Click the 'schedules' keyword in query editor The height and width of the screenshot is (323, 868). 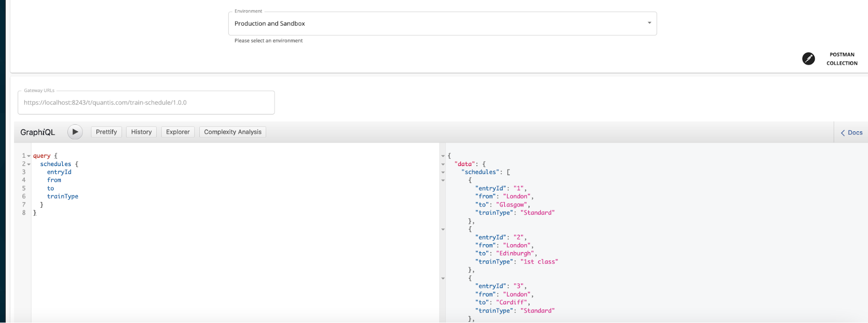click(x=56, y=164)
